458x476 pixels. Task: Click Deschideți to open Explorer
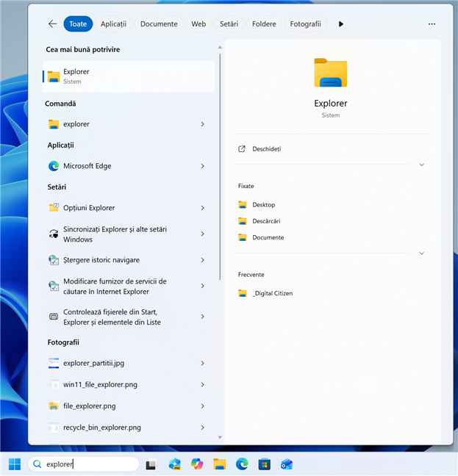coord(266,149)
